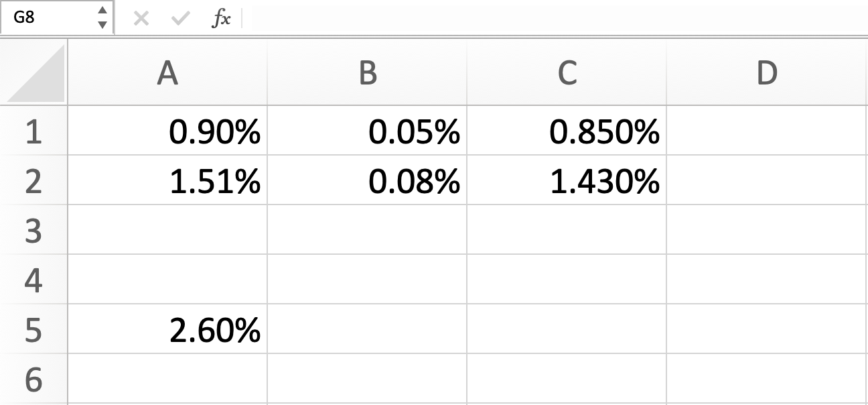
Task: Select column D header
Action: click(766, 74)
